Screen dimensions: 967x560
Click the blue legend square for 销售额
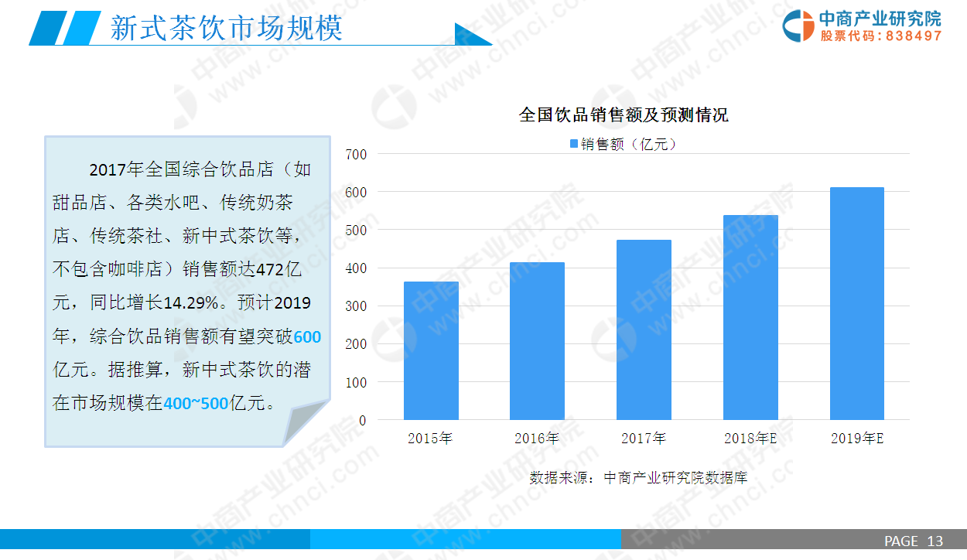coord(573,144)
